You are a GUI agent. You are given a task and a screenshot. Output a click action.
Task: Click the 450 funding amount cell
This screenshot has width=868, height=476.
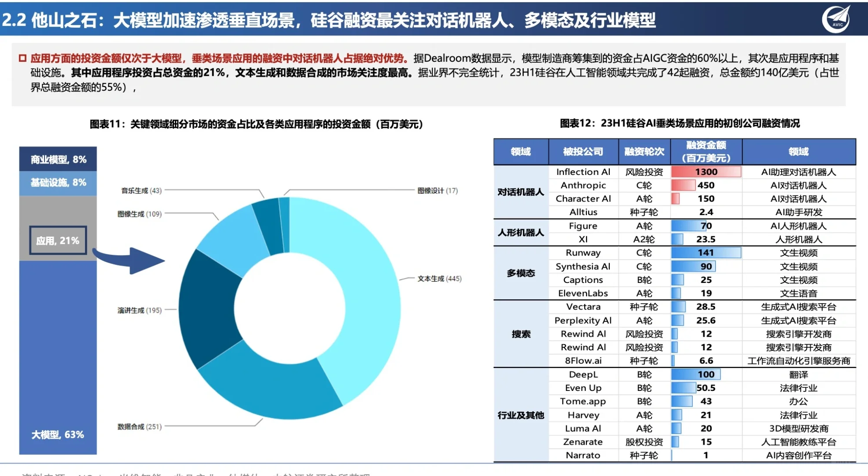pyautogui.click(x=706, y=186)
